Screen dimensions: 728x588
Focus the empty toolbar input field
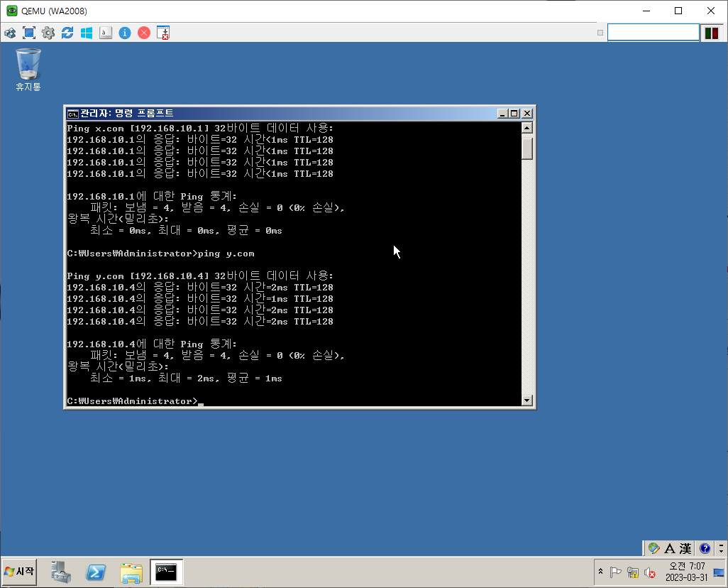pyautogui.click(x=653, y=33)
